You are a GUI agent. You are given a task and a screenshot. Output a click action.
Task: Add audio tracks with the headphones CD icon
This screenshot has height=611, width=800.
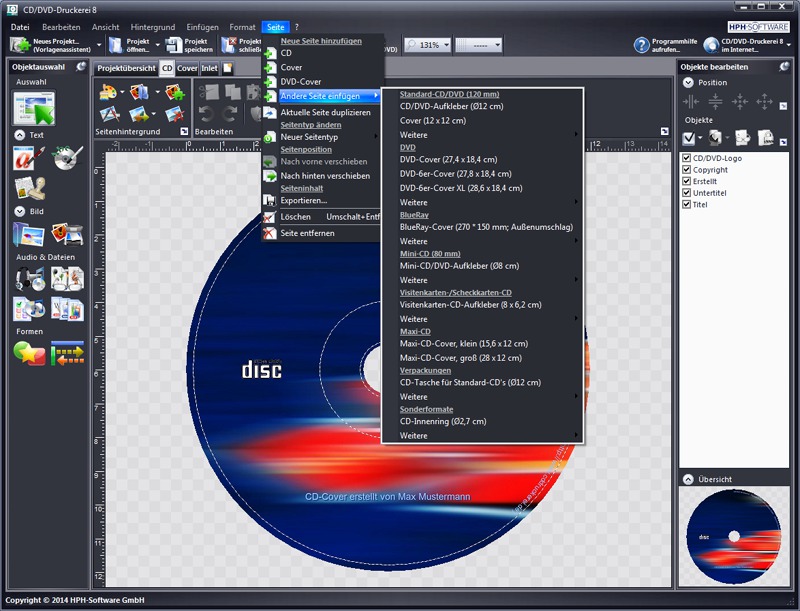coord(30,279)
